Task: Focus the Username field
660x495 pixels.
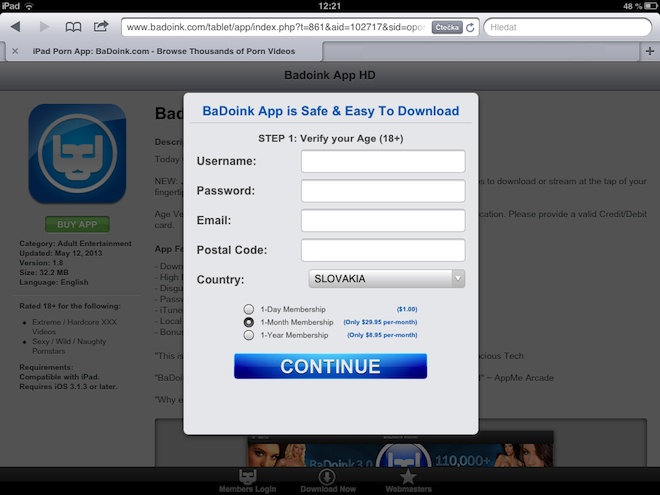Action: pyautogui.click(x=383, y=161)
